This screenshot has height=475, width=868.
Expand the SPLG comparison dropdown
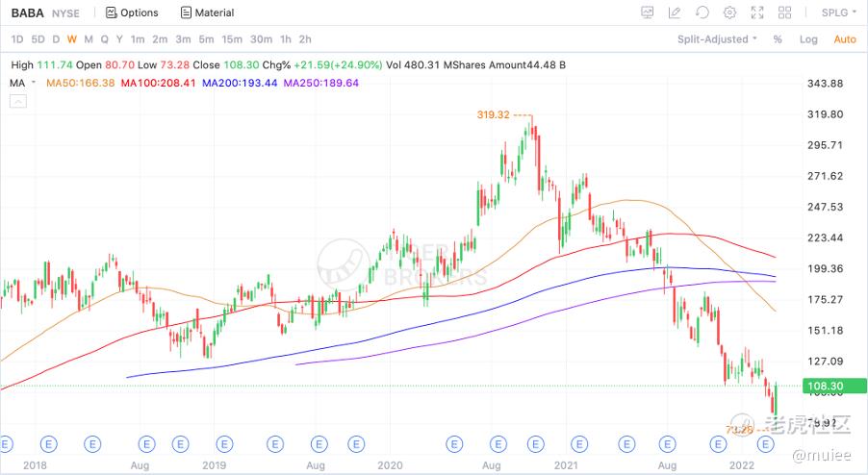point(839,12)
